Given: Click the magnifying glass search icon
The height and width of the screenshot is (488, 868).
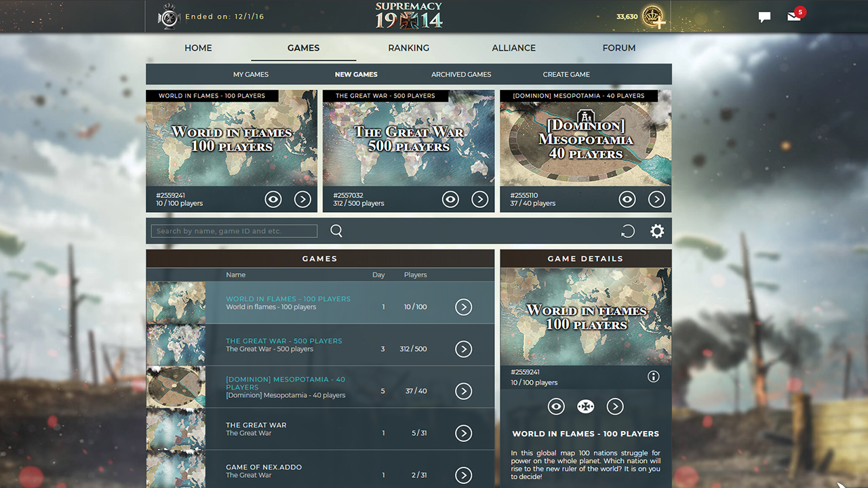Looking at the screenshot, I should point(336,230).
